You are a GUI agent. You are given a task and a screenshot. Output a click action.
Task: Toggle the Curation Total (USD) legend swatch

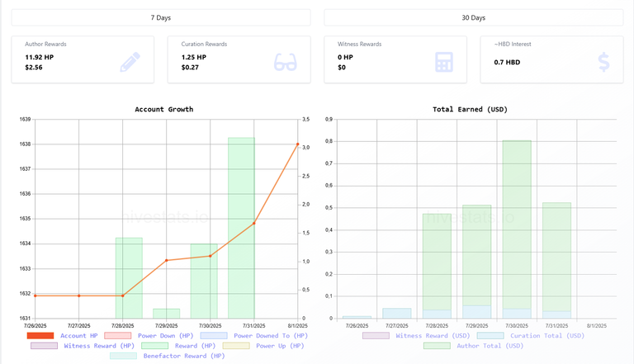click(490, 336)
